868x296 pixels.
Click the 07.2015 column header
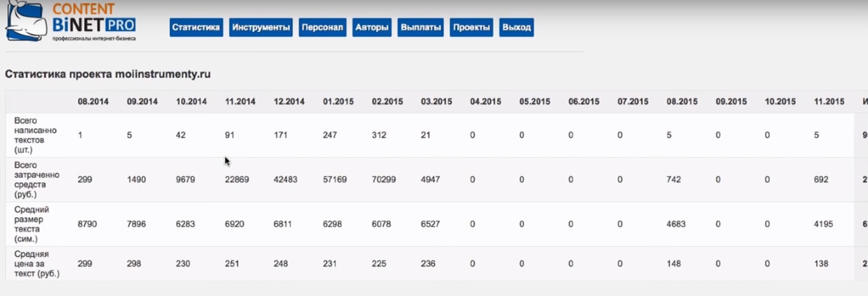click(633, 102)
